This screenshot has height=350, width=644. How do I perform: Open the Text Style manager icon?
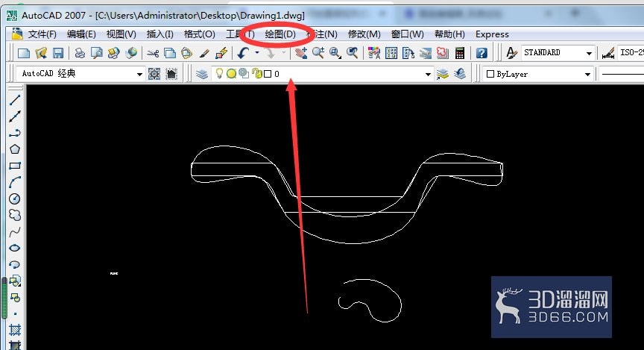[511, 53]
